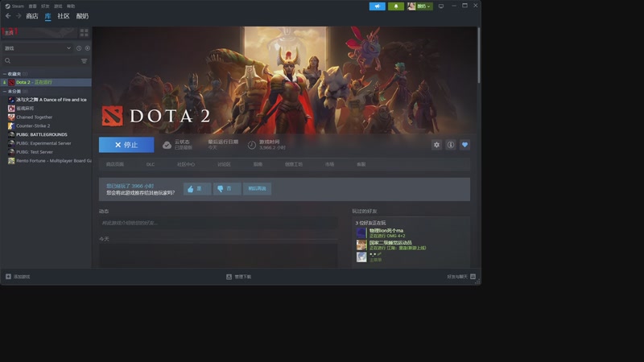The height and width of the screenshot is (362, 644).
Task: Open game settings gear icon
Action: (x=436, y=145)
